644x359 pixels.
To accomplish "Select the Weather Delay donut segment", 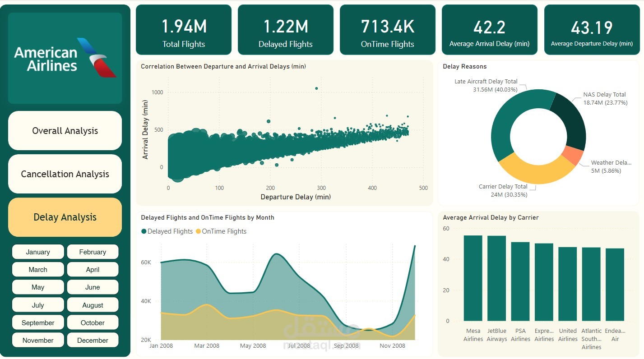I will 573,156.
